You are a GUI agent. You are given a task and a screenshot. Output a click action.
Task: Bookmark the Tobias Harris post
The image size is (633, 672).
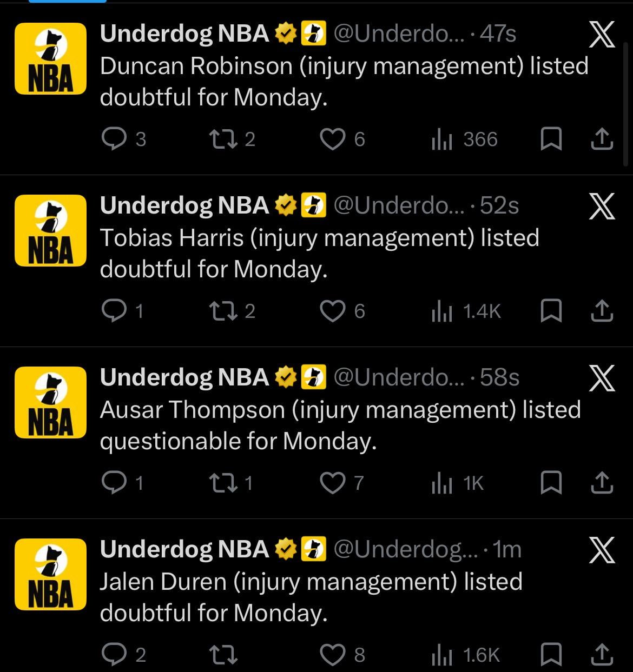pos(551,311)
